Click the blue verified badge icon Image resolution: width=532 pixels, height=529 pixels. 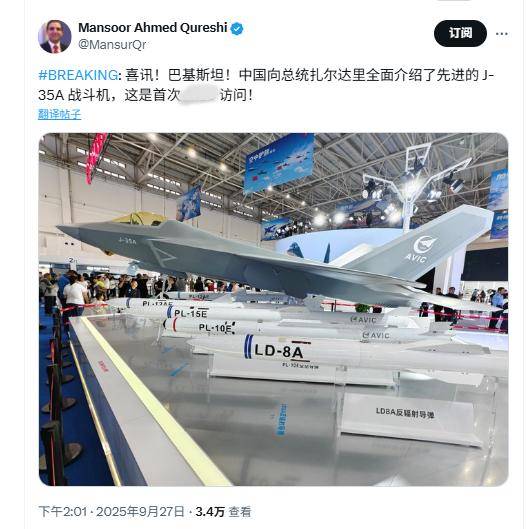coord(237,29)
